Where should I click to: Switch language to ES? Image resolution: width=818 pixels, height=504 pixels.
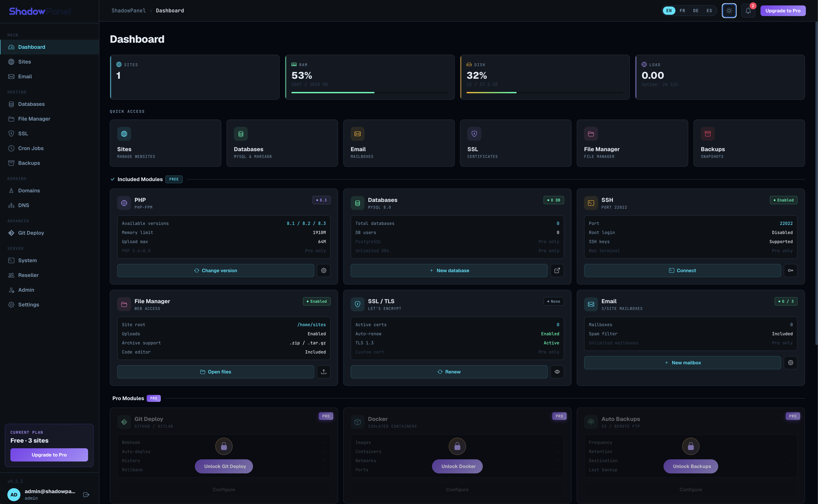click(x=709, y=11)
